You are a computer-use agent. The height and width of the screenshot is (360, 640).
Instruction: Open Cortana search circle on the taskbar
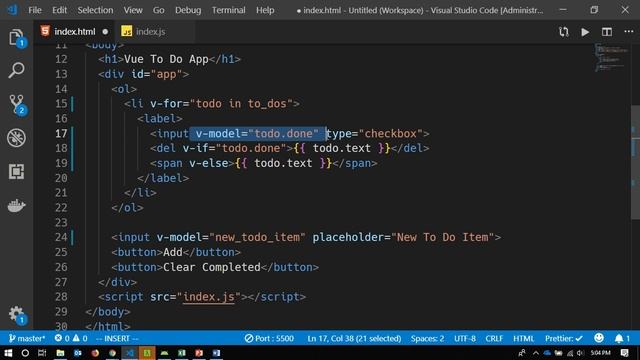click(25, 353)
